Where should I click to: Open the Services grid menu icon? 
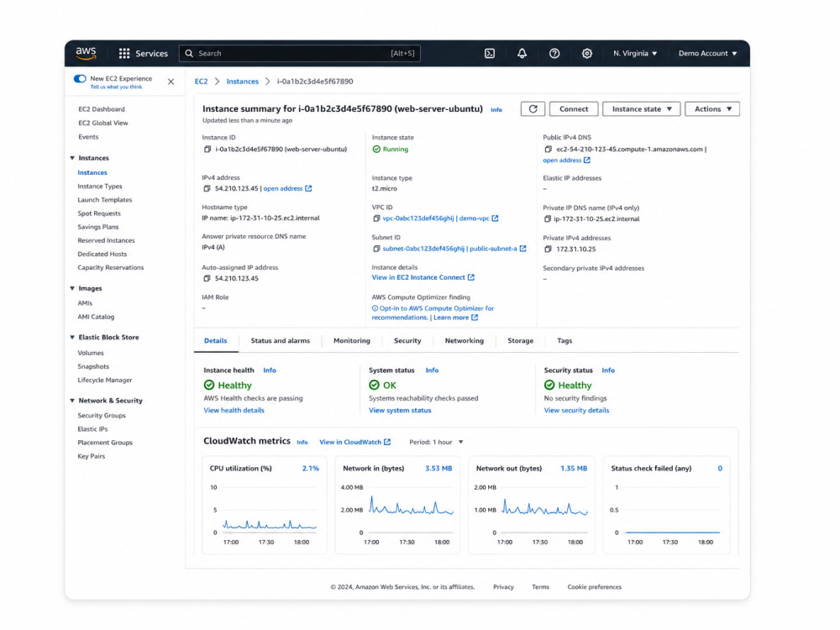(x=124, y=53)
